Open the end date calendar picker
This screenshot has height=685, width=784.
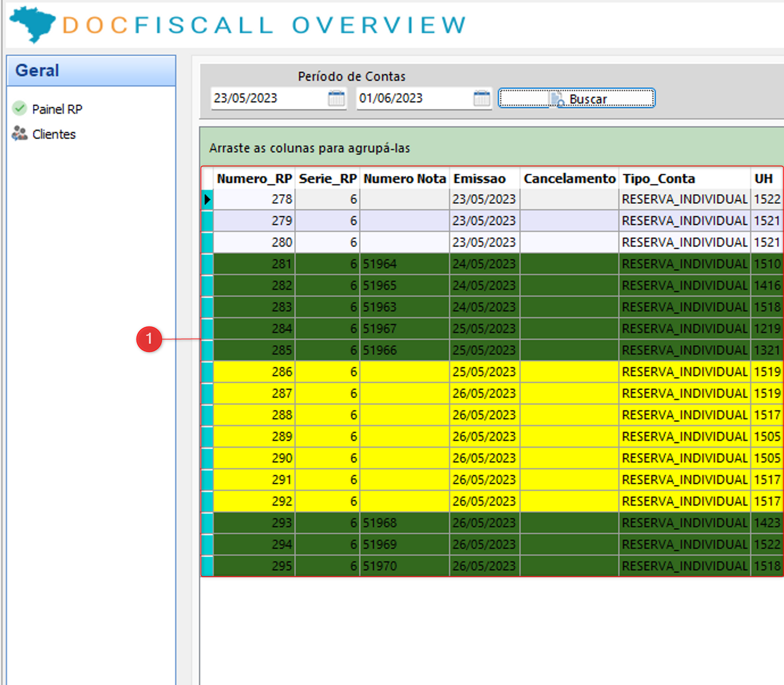click(481, 98)
